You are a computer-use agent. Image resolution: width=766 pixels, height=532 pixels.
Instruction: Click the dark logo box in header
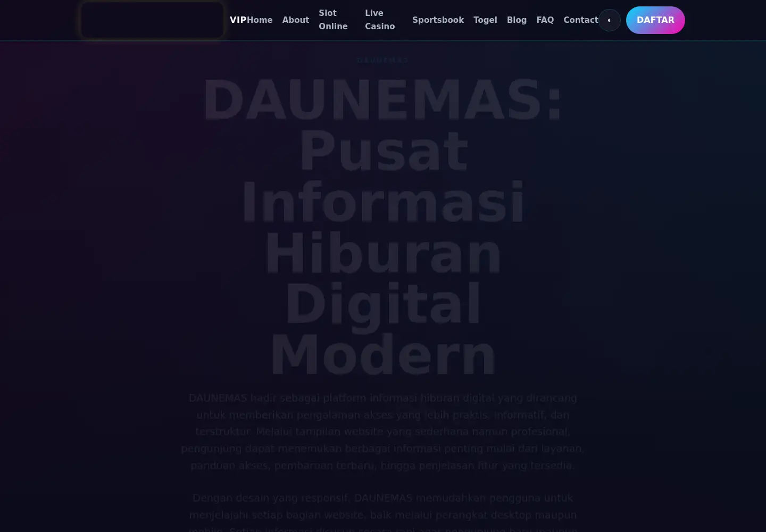tap(152, 20)
